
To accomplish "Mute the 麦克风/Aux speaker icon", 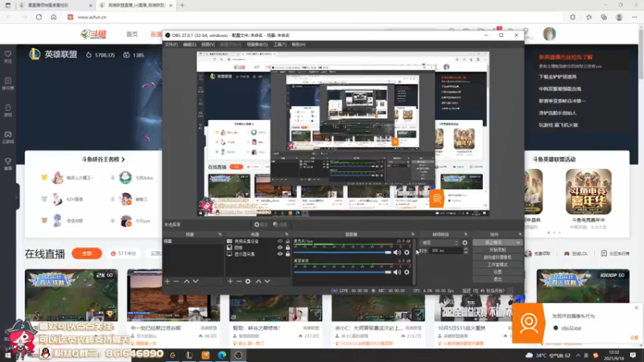I will click(x=397, y=253).
